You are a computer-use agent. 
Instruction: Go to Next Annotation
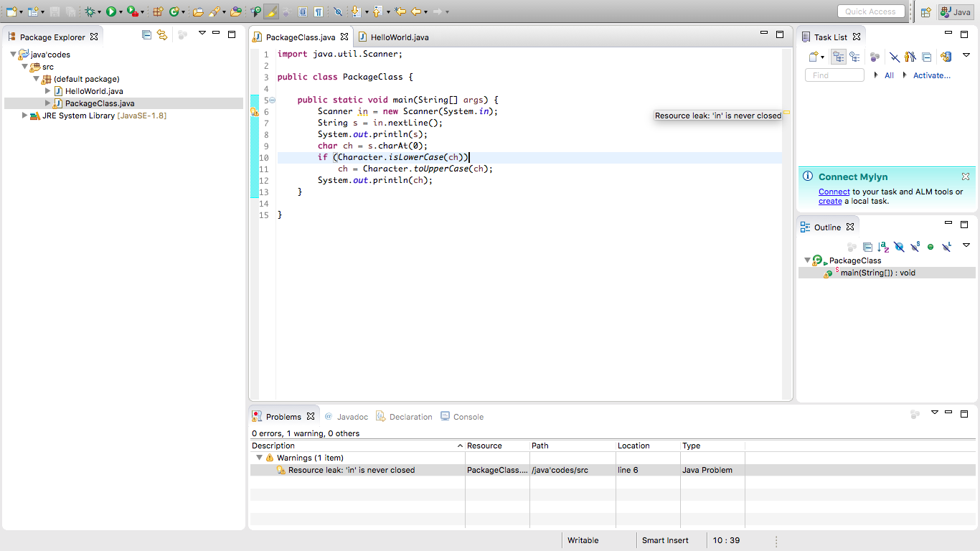pyautogui.click(x=357, y=11)
